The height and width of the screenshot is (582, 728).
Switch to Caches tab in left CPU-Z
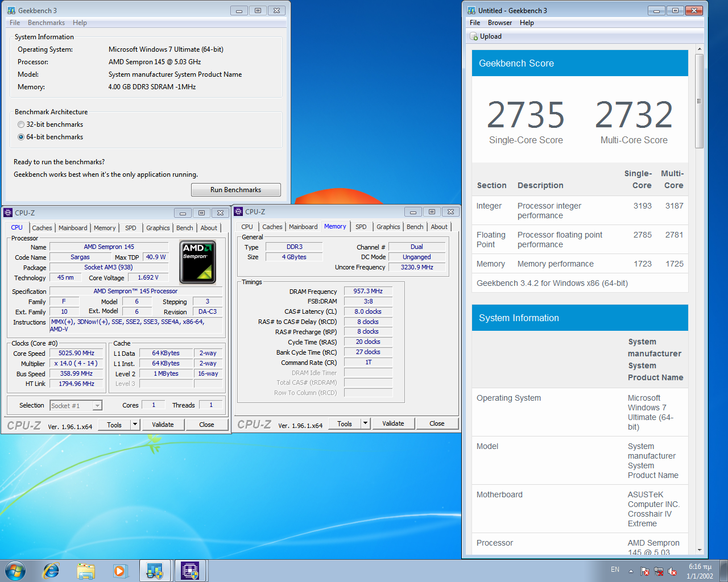click(x=42, y=228)
